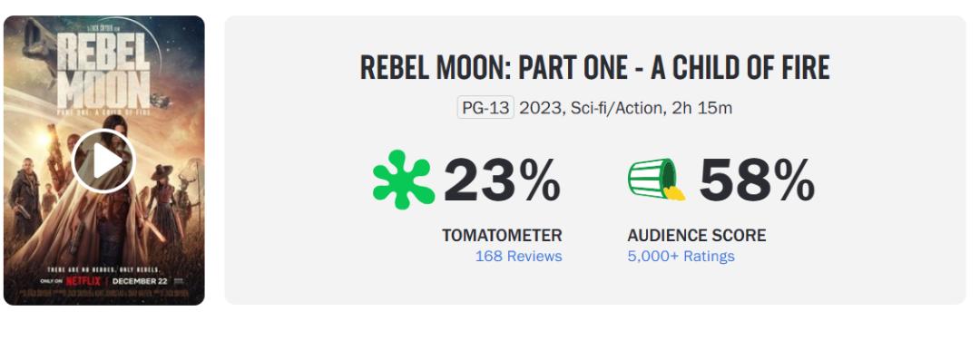Click the movie title heading
The image size is (980, 341).
(595, 68)
